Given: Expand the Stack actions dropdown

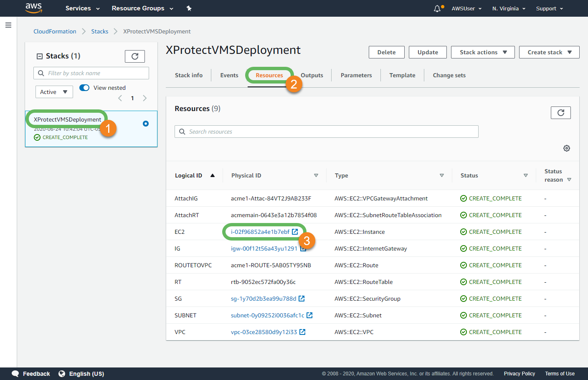Looking at the screenshot, I should [x=482, y=52].
